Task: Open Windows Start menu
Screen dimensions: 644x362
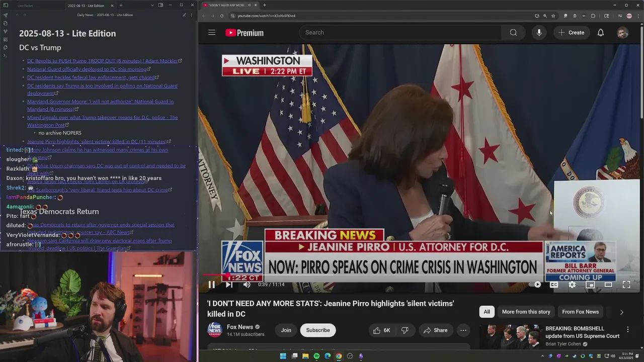Action: (283, 356)
